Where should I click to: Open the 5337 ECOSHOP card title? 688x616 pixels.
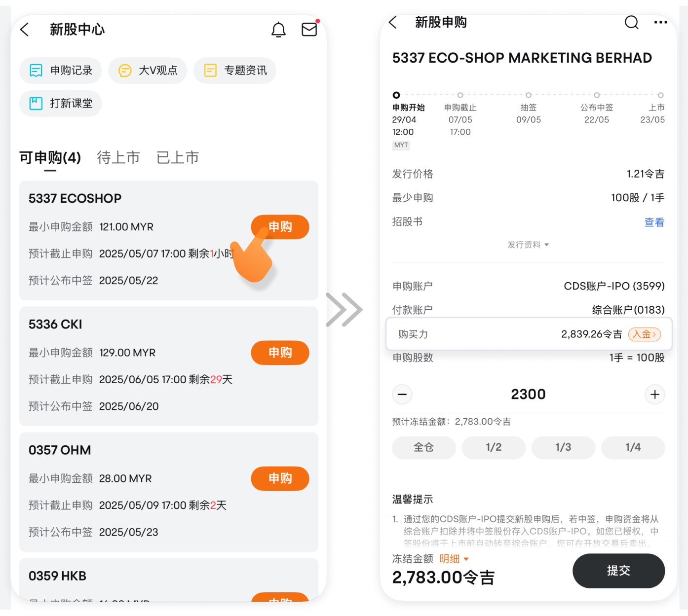[x=75, y=199]
